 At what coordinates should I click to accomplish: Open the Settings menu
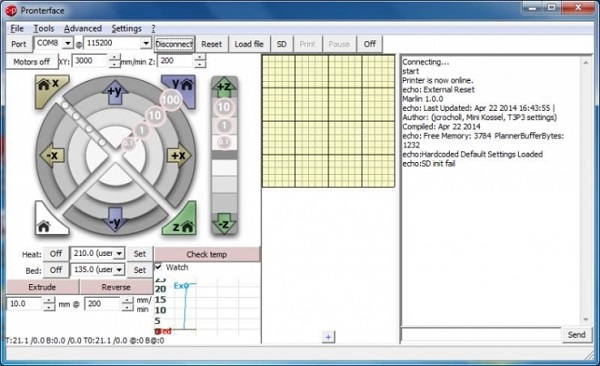pos(126,29)
